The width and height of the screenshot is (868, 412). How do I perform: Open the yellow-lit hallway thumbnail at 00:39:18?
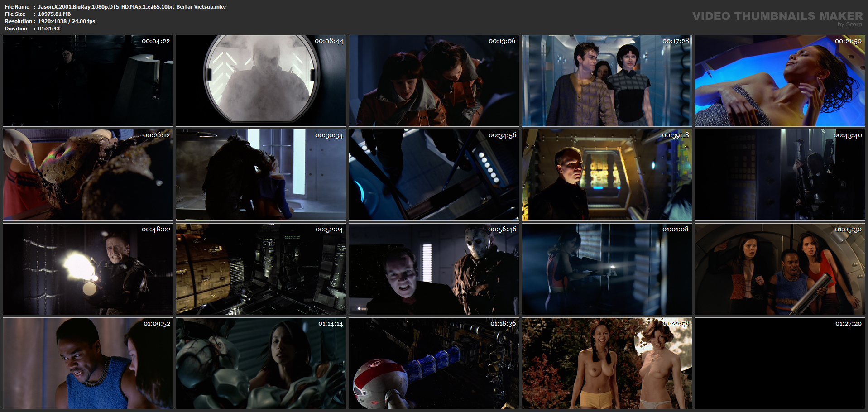607,175
